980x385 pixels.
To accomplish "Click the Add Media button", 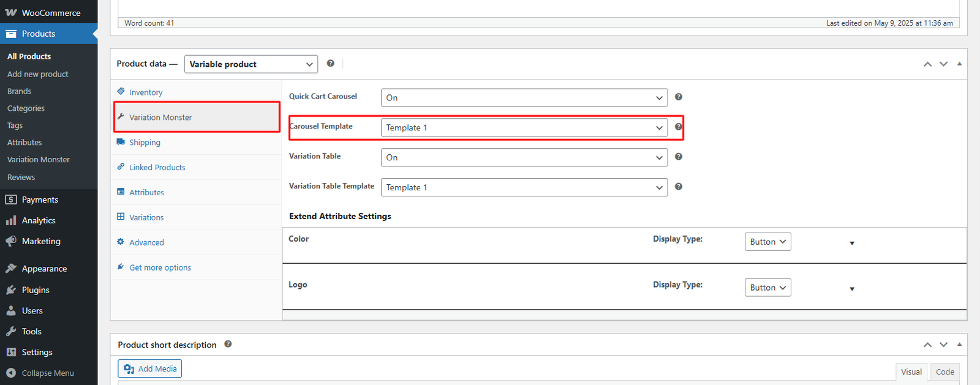I will tap(150, 368).
